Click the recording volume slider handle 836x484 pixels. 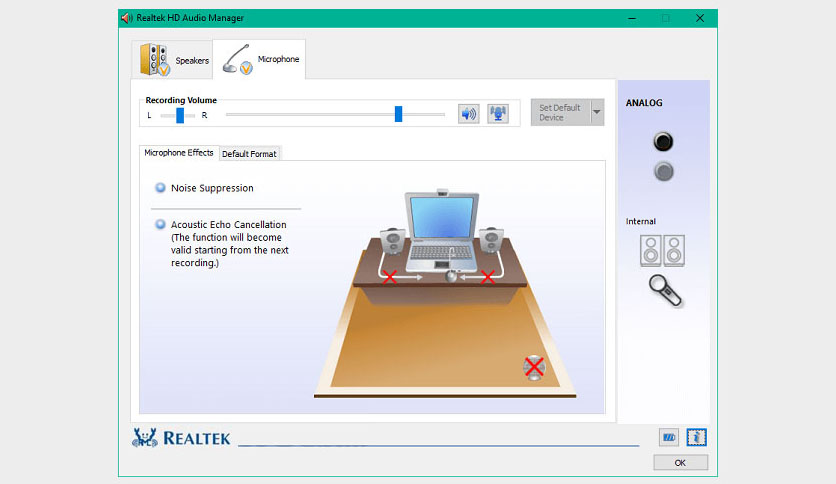pyautogui.click(x=398, y=114)
